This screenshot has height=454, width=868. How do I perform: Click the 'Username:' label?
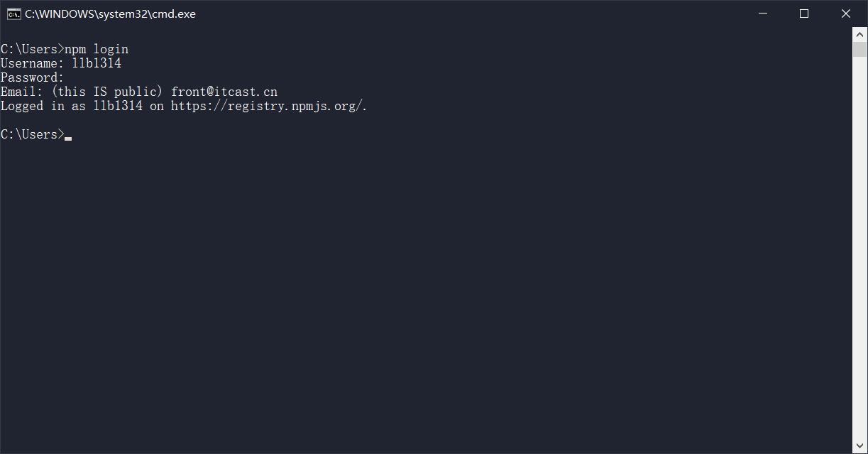[33, 63]
